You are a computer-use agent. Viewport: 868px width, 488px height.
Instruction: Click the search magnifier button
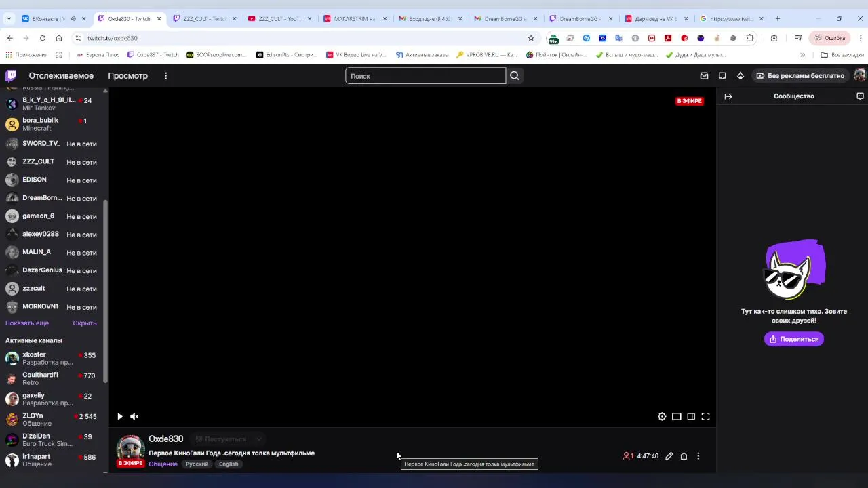coord(515,76)
